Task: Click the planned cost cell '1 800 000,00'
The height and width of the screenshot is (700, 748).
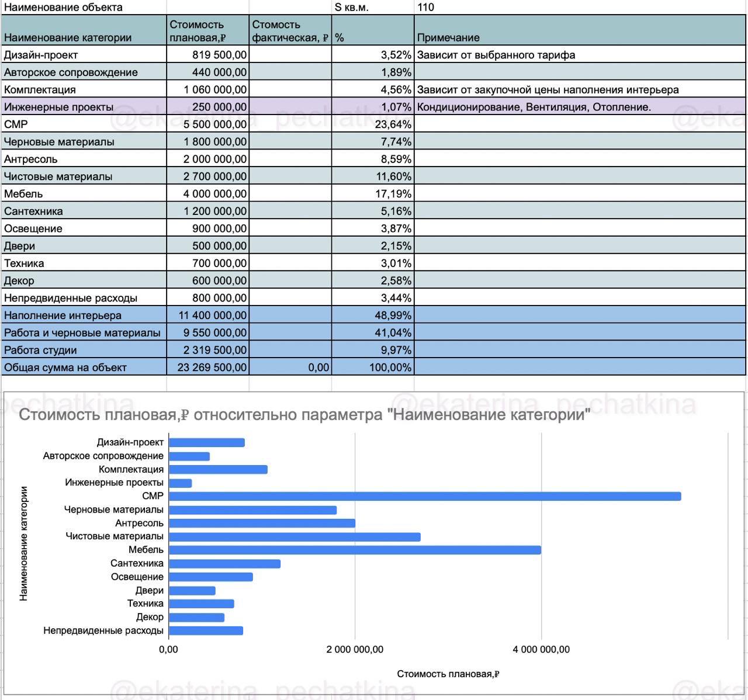Action: tap(208, 142)
